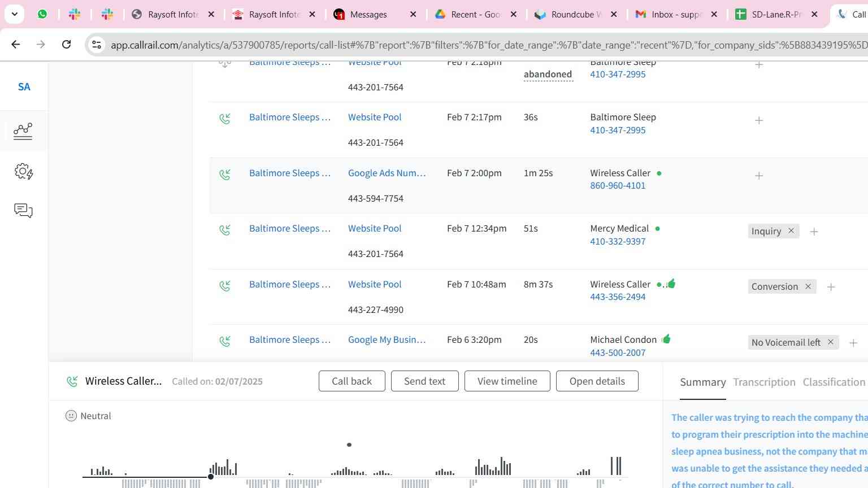Click View timeline button
The height and width of the screenshot is (488, 868).
pyautogui.click(x=507, y=381)
